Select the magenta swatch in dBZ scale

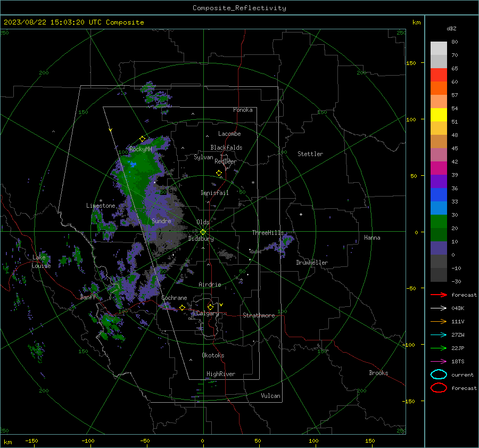point(439,168)
